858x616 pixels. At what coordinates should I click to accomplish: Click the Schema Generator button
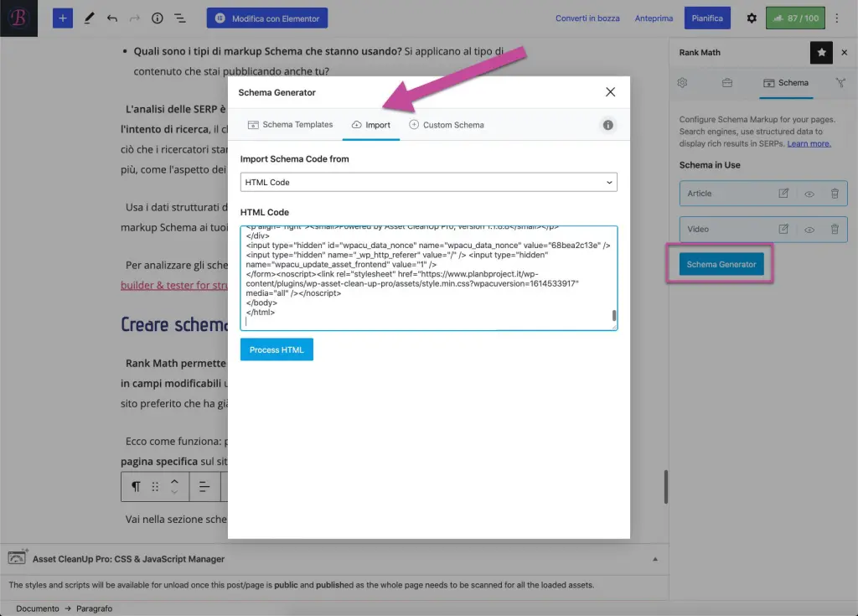721,264
